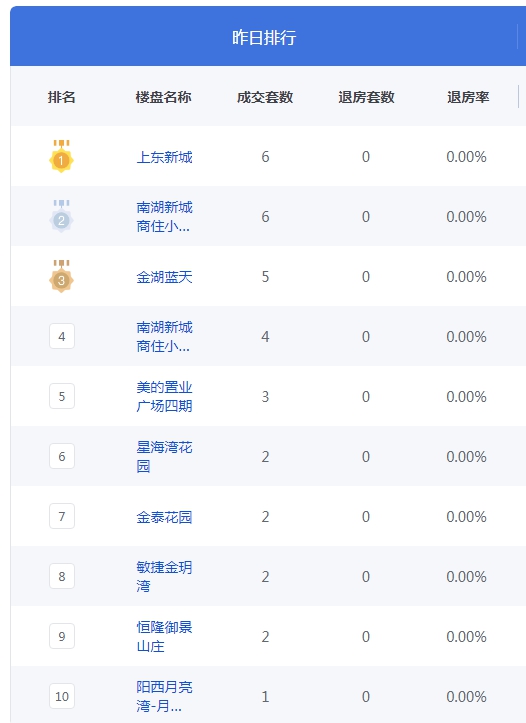Click the 退房率 column header
This screenshot has width=526, height=723.
468,97
